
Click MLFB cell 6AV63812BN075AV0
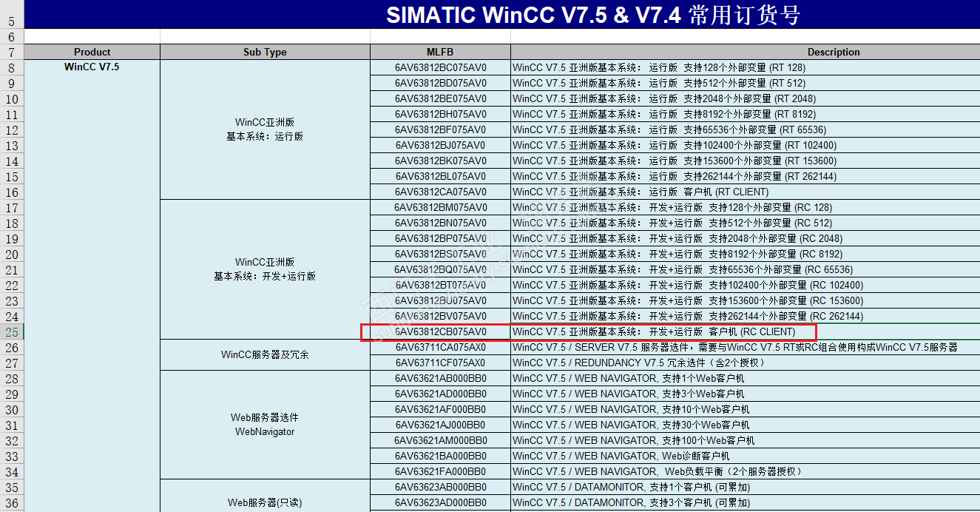(x=440, y=223)
